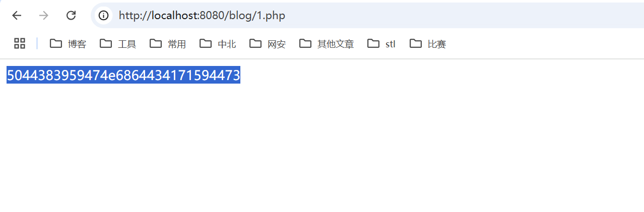Open the 工具 bookmark label
Screen dimensions: 644x212
pyautogui.click(x=127, y=44)
